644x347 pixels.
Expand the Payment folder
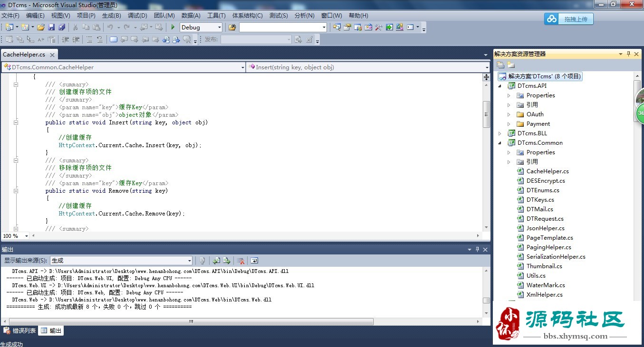(x=509, y=124)
